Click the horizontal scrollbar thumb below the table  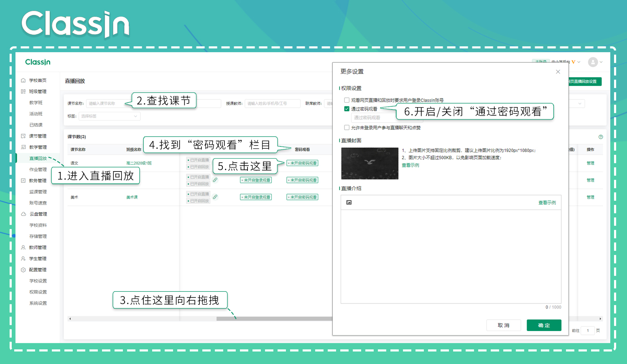[274, 319]
